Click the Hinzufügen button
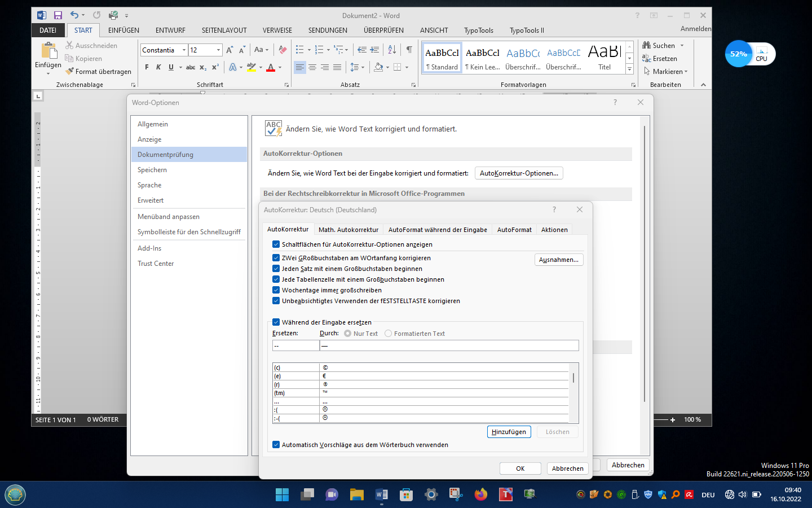This screenshot has height=508, width=812. point(509,432)
